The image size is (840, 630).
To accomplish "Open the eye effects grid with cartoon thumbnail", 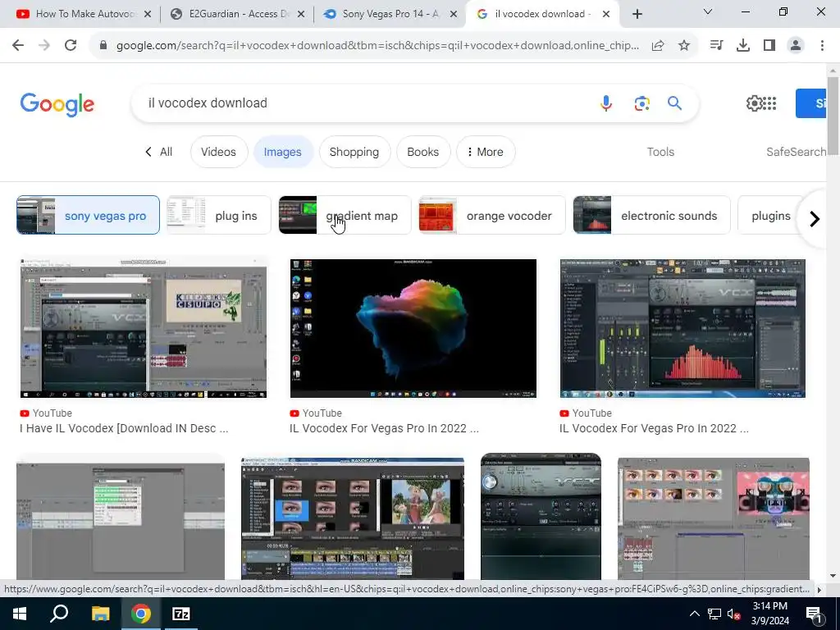I will pos(353,518).
